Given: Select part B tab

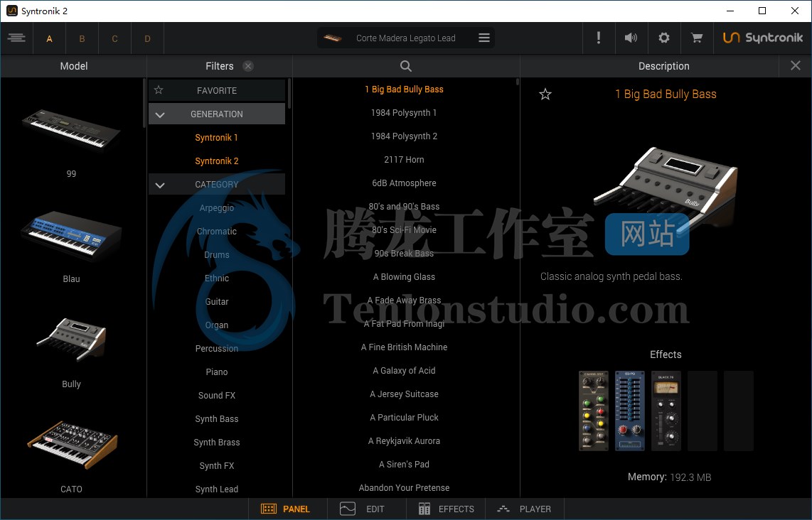Looking at the screenshot, I should click(82, 38).
